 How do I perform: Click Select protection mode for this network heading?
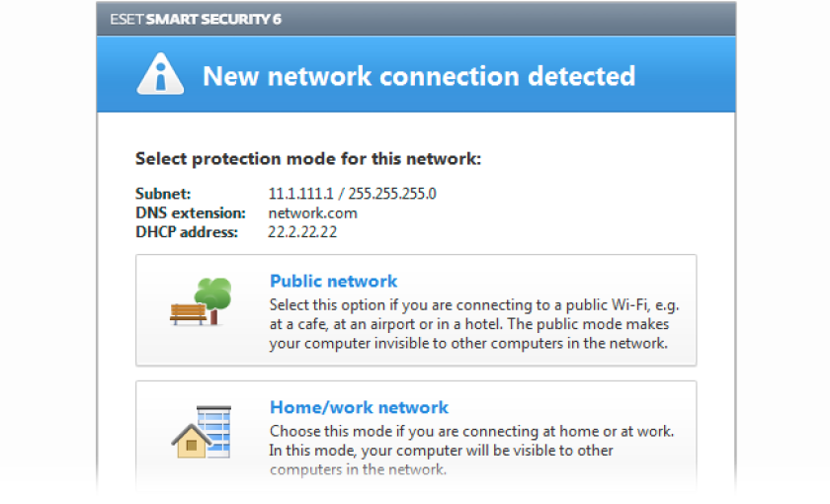[308, 159]
